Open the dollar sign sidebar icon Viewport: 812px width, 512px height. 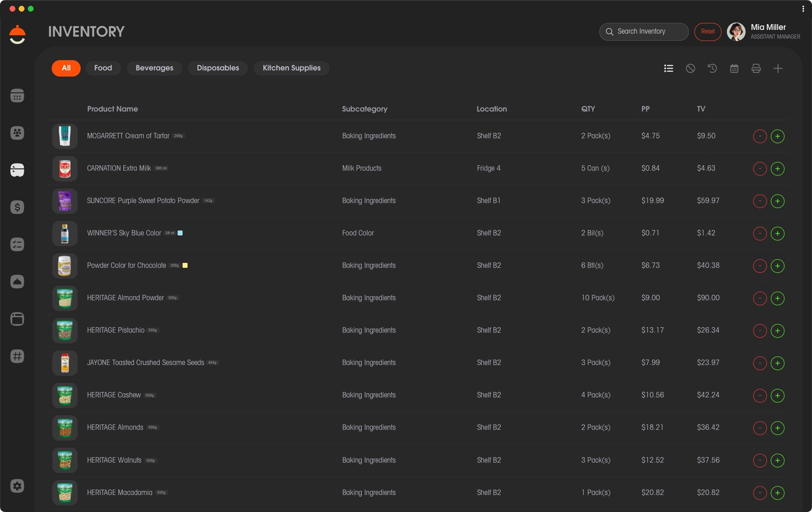coord(17,207)
